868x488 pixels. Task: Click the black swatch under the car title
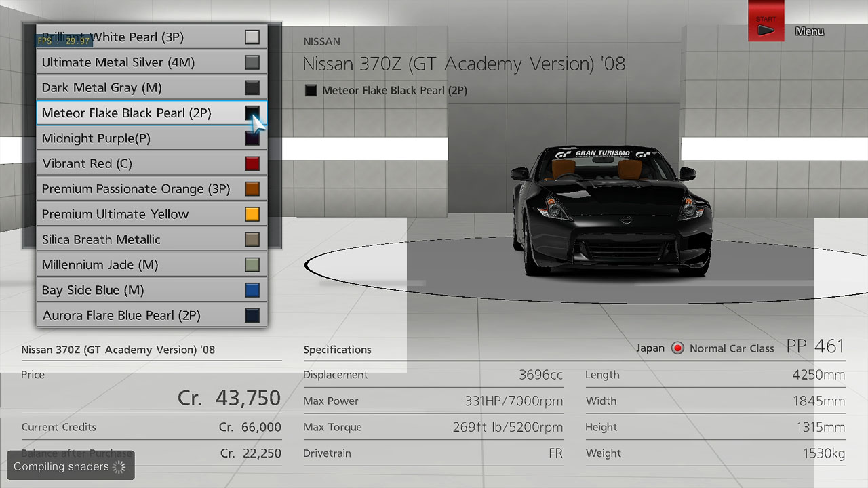tap(311, 90)
